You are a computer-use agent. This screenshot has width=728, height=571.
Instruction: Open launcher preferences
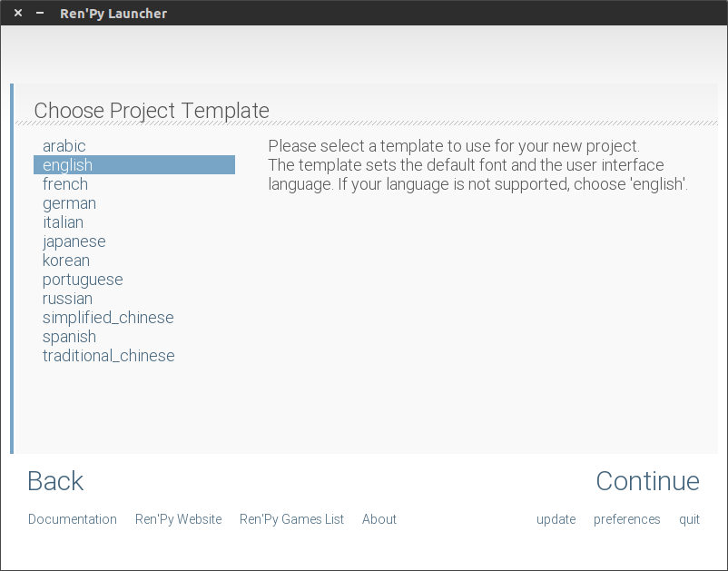626,519
